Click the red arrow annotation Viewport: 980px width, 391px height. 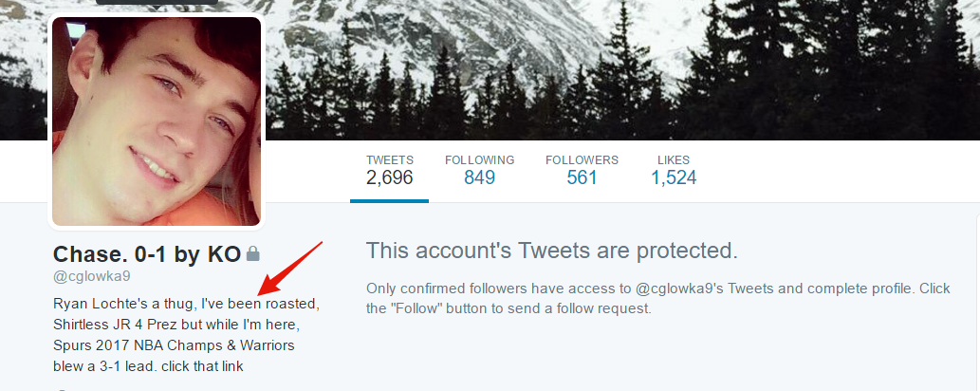pos(289,269)
